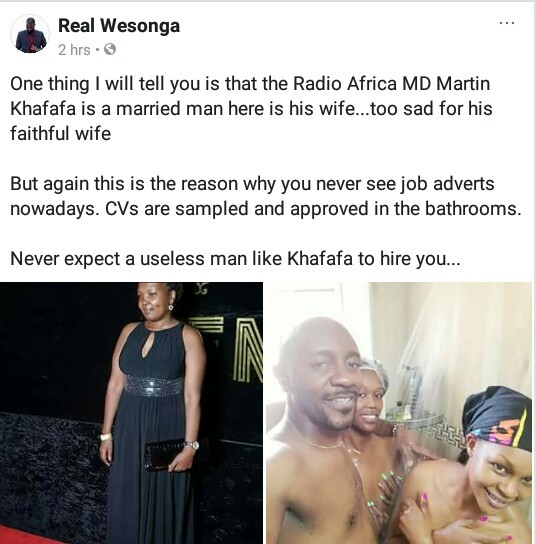Click the words "faithful wife" in the post
This screenshot has width=536, height=544.
[60, 134]
